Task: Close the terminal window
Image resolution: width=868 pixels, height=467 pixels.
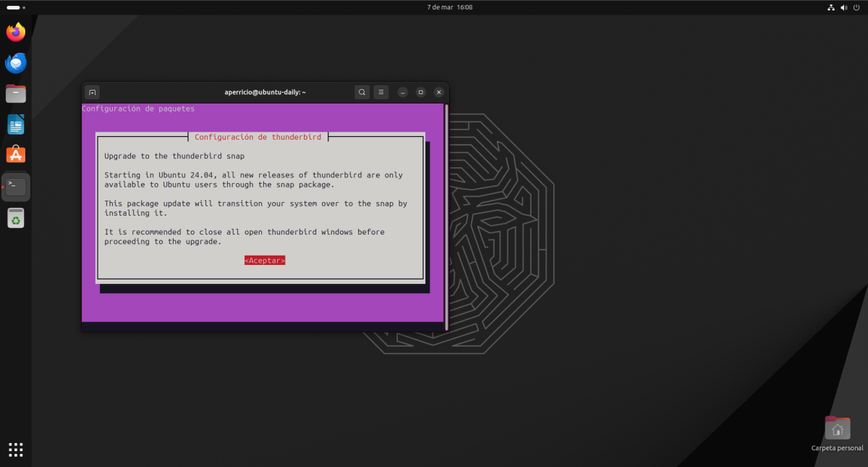Action: (x=439, y=93)
